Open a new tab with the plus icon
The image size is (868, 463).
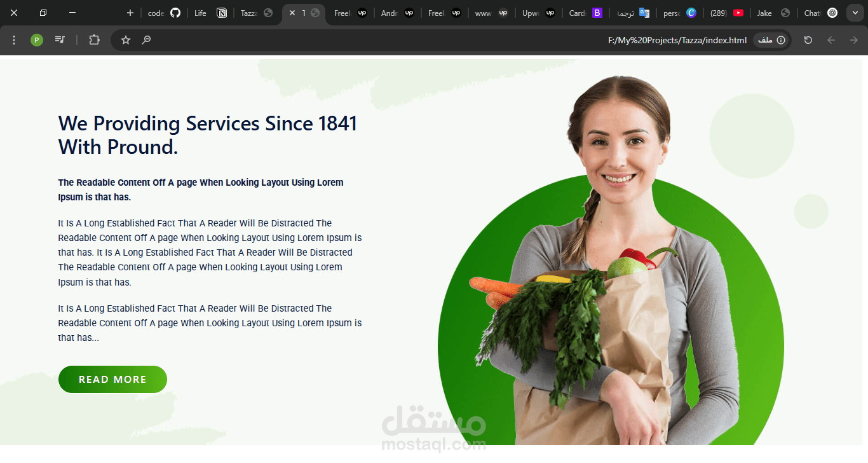(x=130, y=13)
